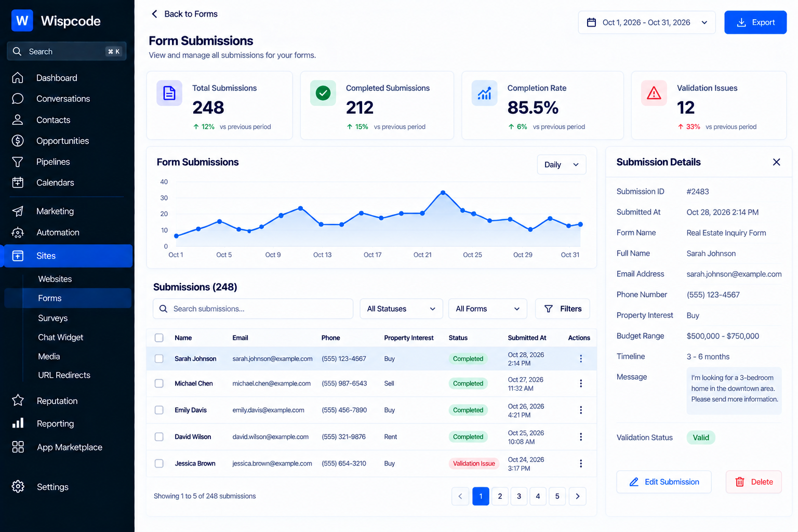The image size is (798, 532).
Task: Open the Websites submenu item
Action: (55, 279)
